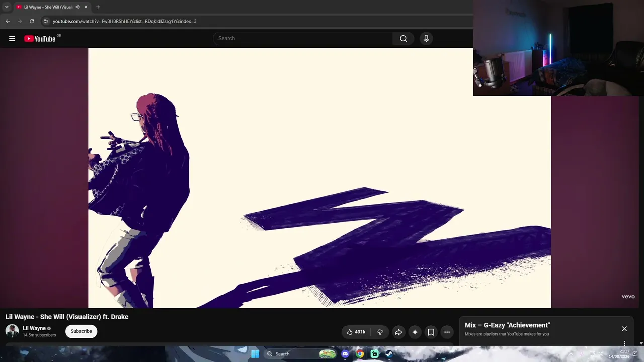Go to the YouTube home logo
The height and width of the screenshot is (362, 644).
pos(40,39)
